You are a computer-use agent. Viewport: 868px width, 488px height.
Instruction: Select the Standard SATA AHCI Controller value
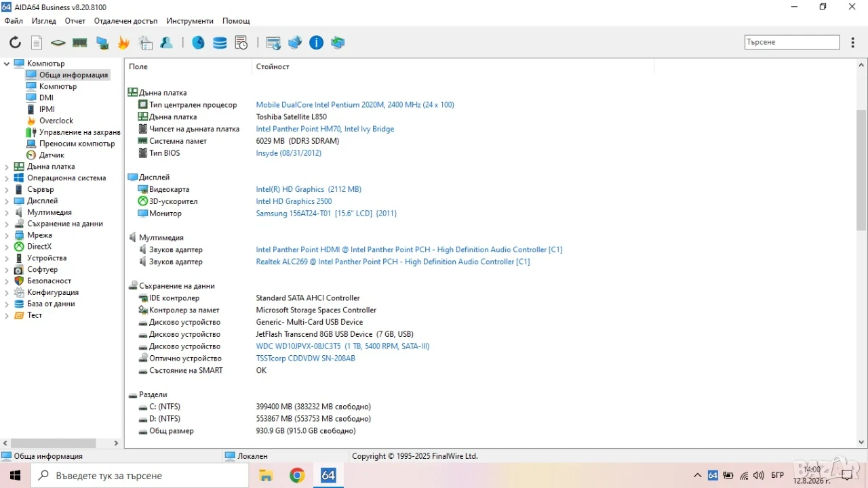[308, 298]
